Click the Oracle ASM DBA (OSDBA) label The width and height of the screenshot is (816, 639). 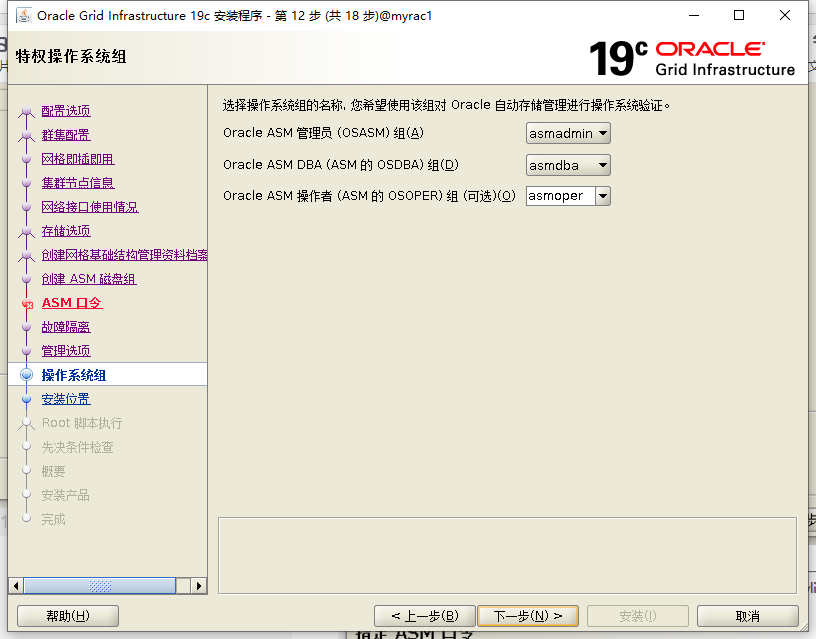tap(341, 165)
